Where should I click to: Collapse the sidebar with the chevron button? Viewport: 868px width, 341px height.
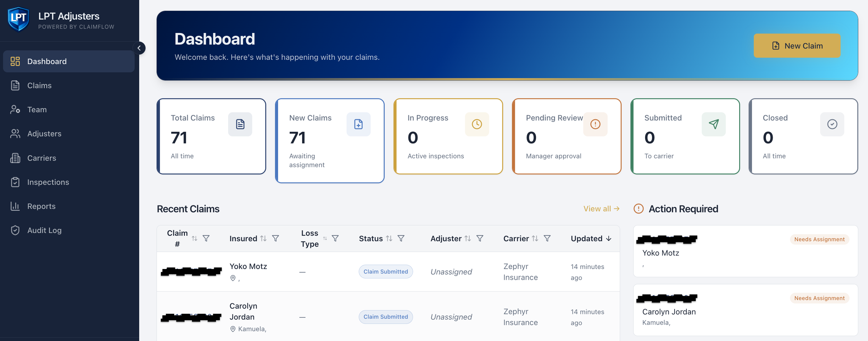click(139, 48)
